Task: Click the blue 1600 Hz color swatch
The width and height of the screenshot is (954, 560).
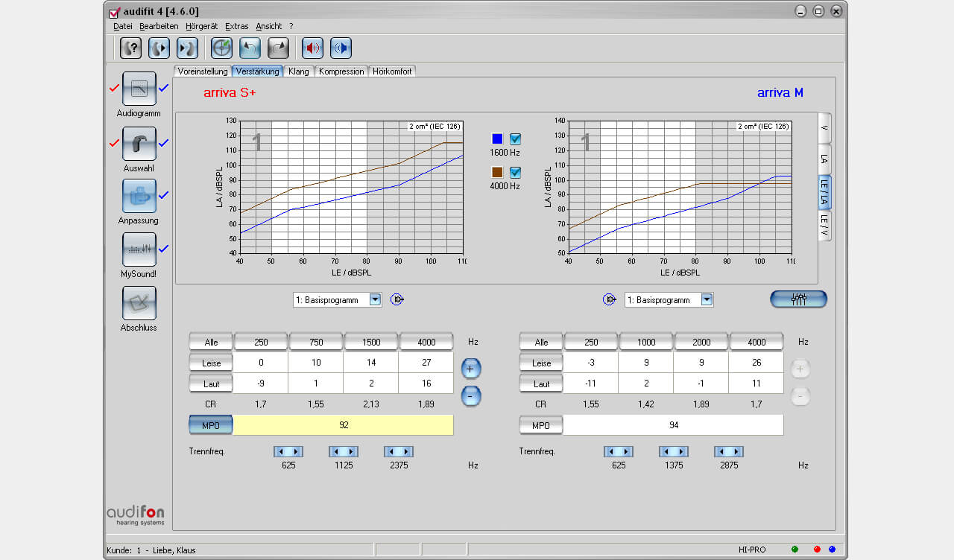Action: click(497, 139)
